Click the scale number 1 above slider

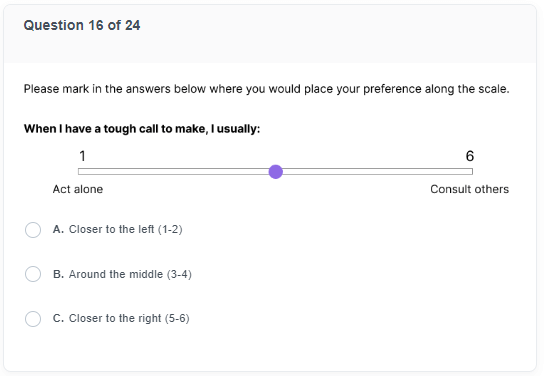click(82, 156)
